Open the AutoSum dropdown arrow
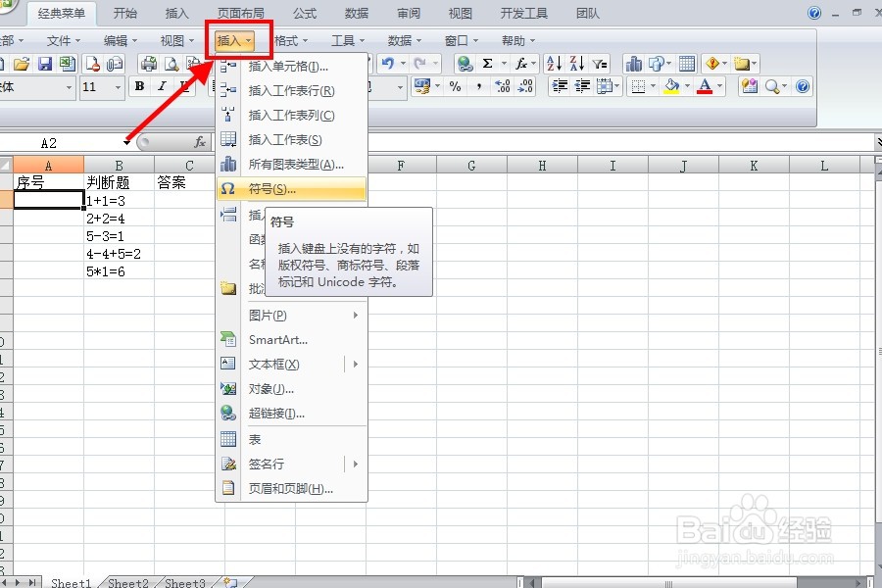The height and width of the screenshot is (588, 882). [504, 64]
